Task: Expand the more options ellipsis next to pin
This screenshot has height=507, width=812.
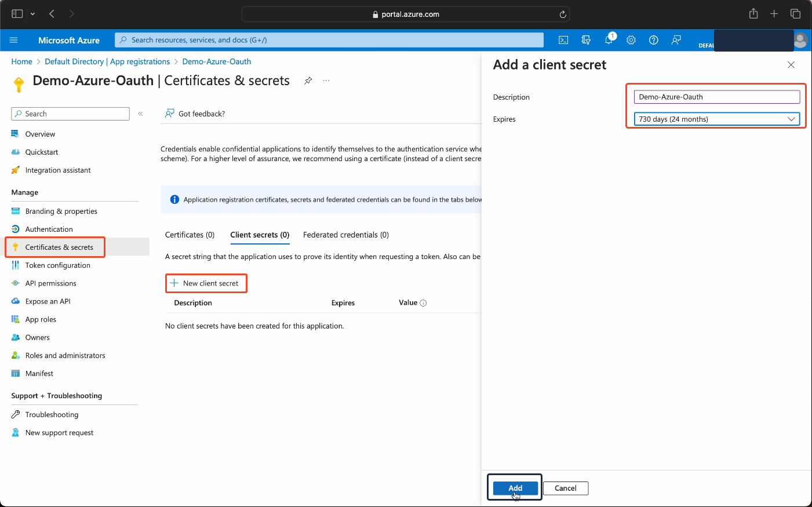Action: pyautogui.click(x=326, y=81)
